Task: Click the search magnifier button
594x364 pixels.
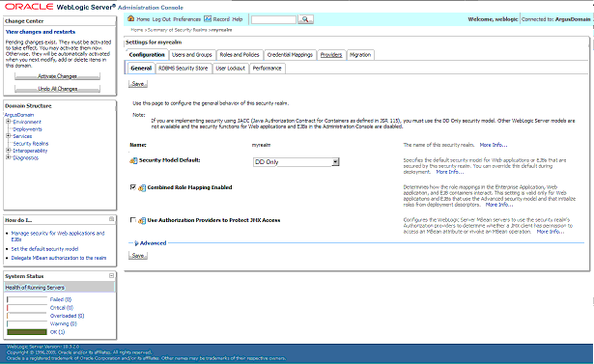Action: coord(305,19)
